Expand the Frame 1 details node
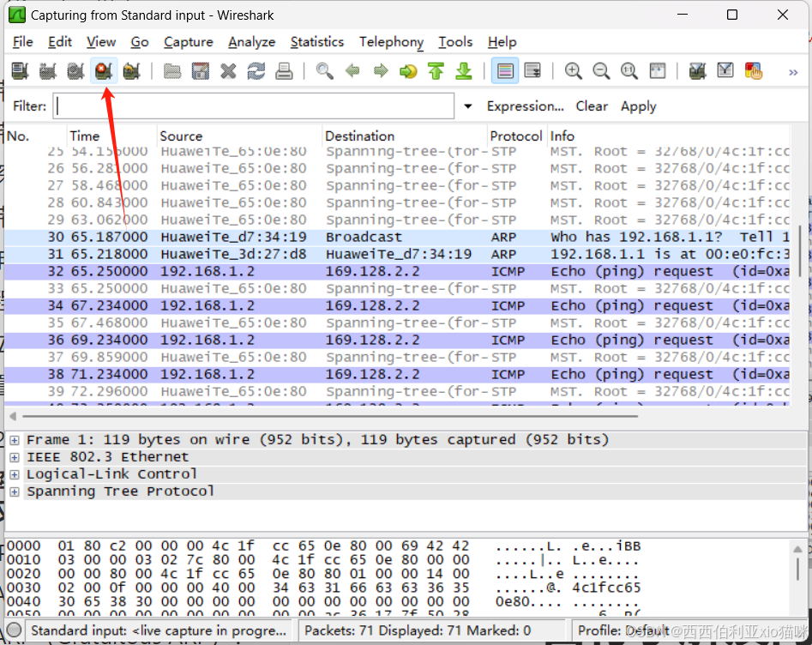The height and width of the screenshot is (645, 812). (15, 440)
